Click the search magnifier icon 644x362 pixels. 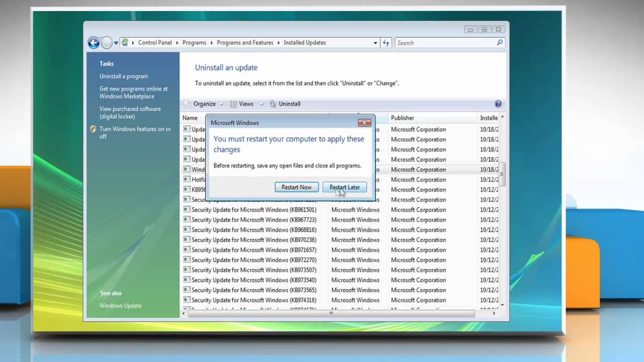[x=500, y=43]
